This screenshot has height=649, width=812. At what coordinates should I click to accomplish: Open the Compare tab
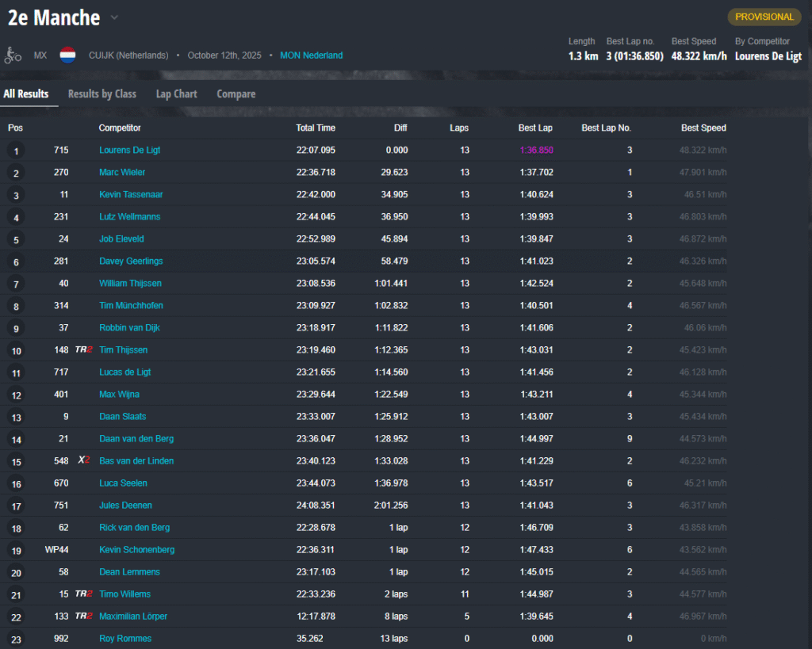236,94
